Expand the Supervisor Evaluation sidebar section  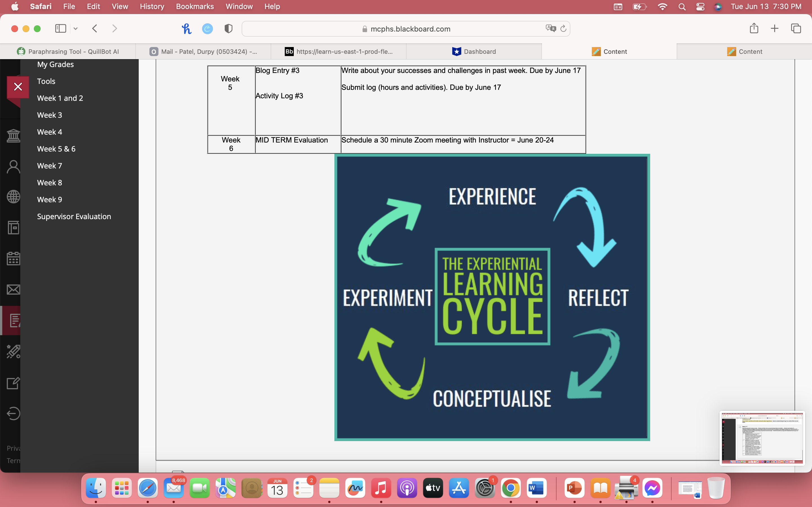pos(74,215)
